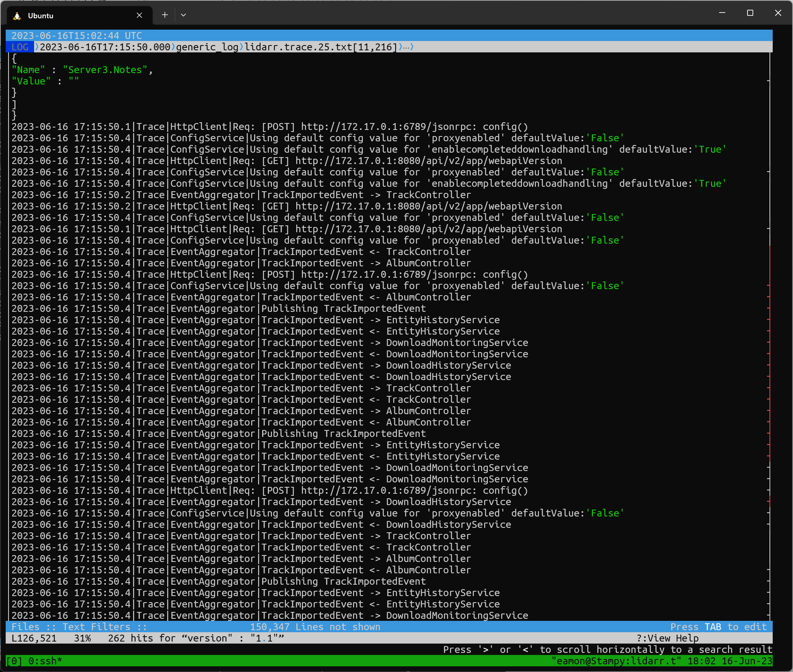Click the View Help link

668,638
